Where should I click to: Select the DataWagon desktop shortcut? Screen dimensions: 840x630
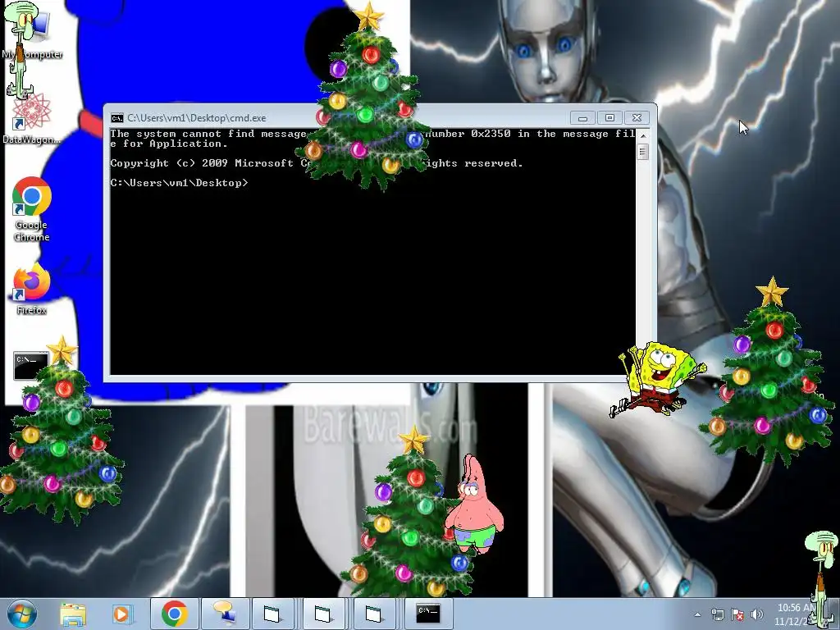click(32, 119)
